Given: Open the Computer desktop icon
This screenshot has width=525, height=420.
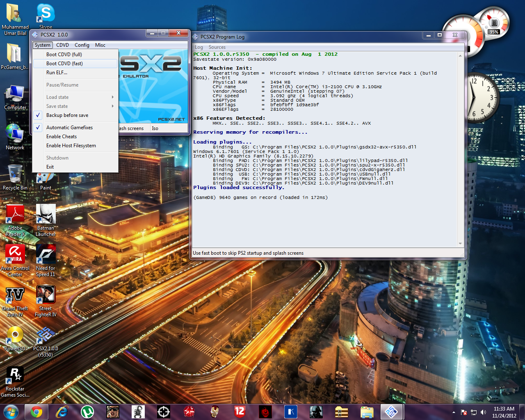Looking at the screenshot, I should [x=15, y=98].
